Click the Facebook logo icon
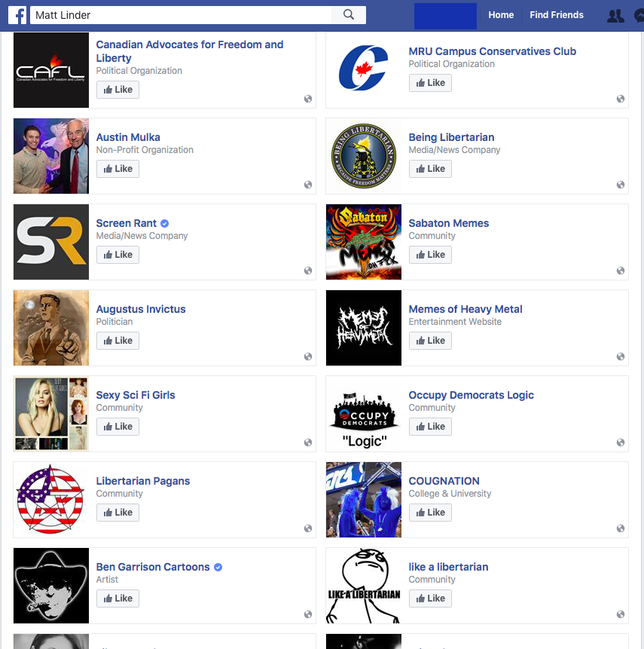The height and width of the screenshot is (649, 644). point(17,15)
